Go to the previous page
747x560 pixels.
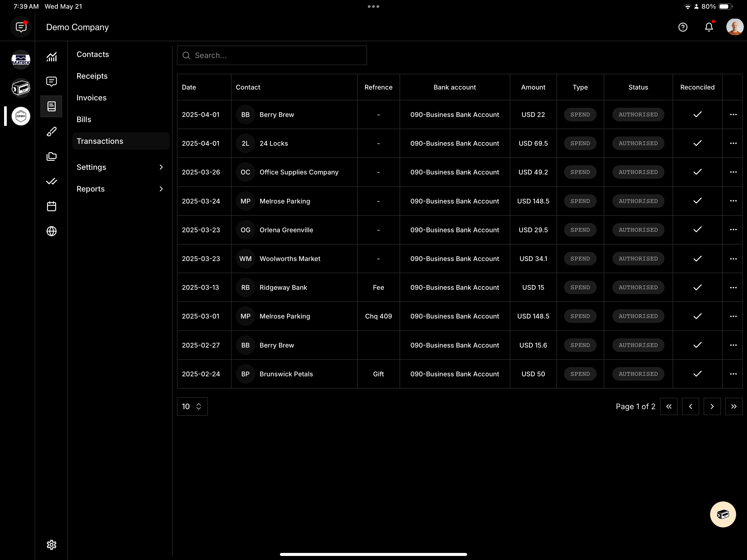(690, 406)
